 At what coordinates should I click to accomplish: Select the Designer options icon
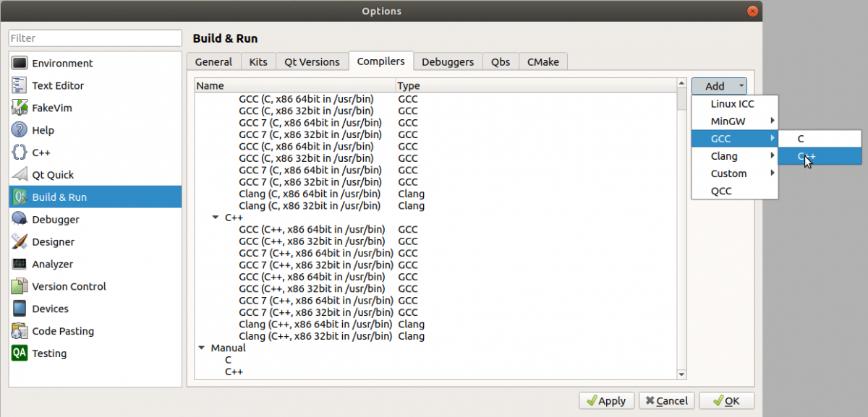(18, 241)
